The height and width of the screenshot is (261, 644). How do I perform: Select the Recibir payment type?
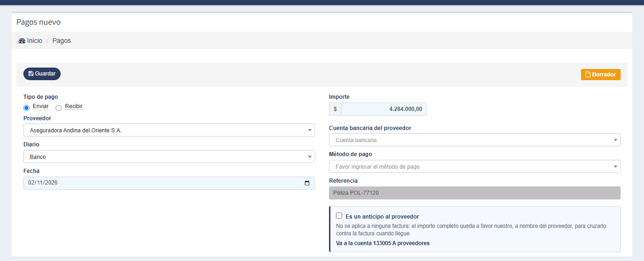click(x=58, y=108)
